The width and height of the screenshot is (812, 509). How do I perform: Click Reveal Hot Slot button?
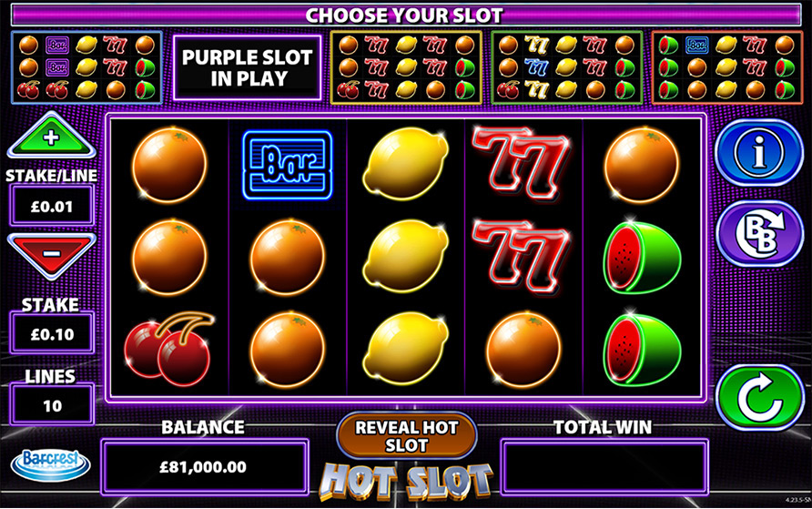point(407,436)
